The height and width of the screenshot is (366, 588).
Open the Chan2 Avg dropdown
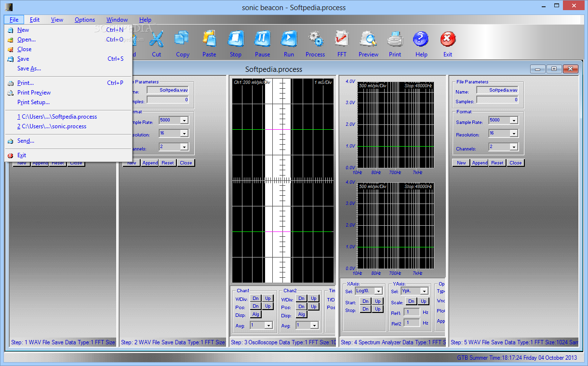click(x=314, y=325)
